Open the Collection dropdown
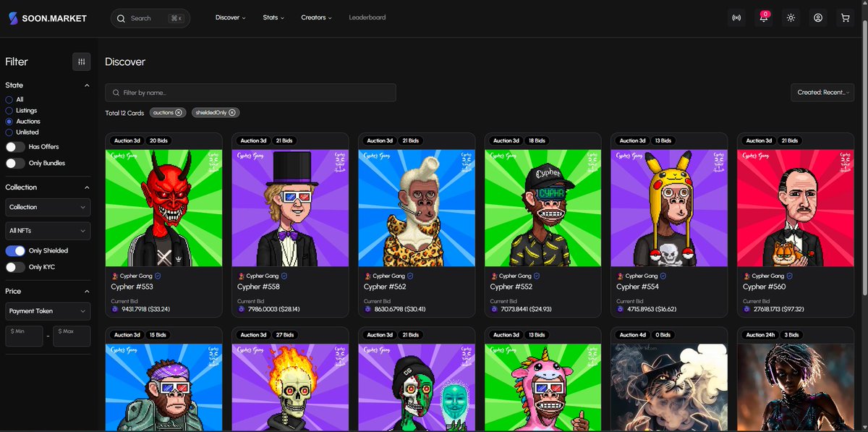This screenshot has width=868, height=432. [48, 208]
